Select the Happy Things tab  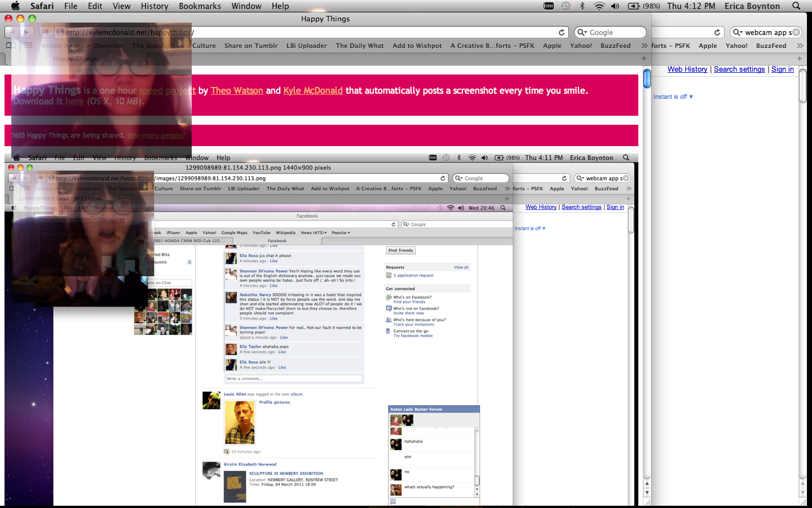[x=76, y=59]
